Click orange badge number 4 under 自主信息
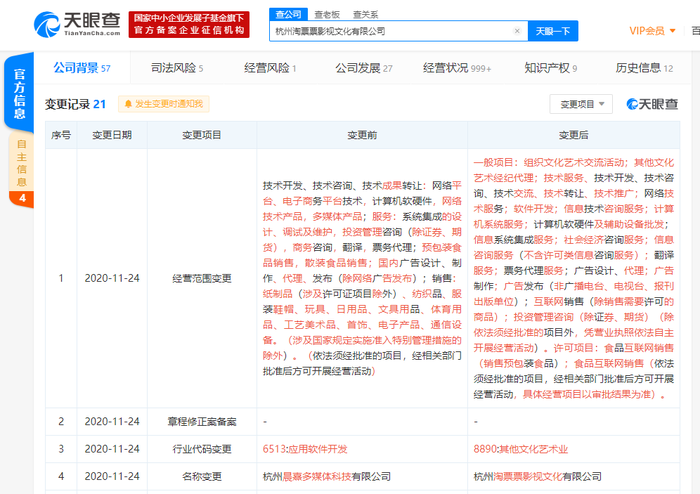 (22, 198)
